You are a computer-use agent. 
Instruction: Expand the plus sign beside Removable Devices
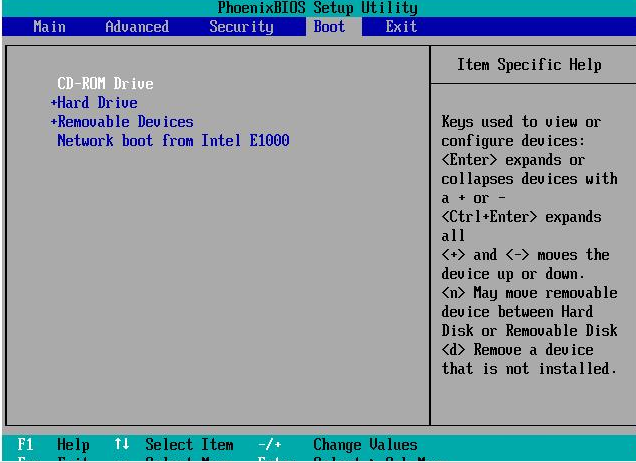click(54, 122)
